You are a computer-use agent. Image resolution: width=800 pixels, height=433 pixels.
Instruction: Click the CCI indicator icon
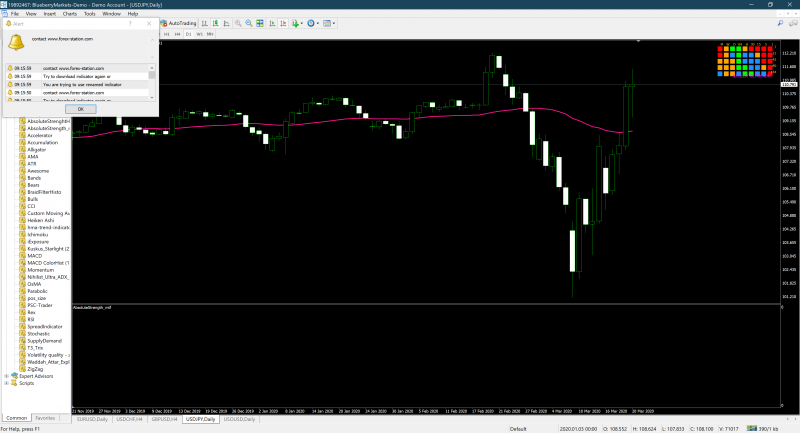coord(22,207)
